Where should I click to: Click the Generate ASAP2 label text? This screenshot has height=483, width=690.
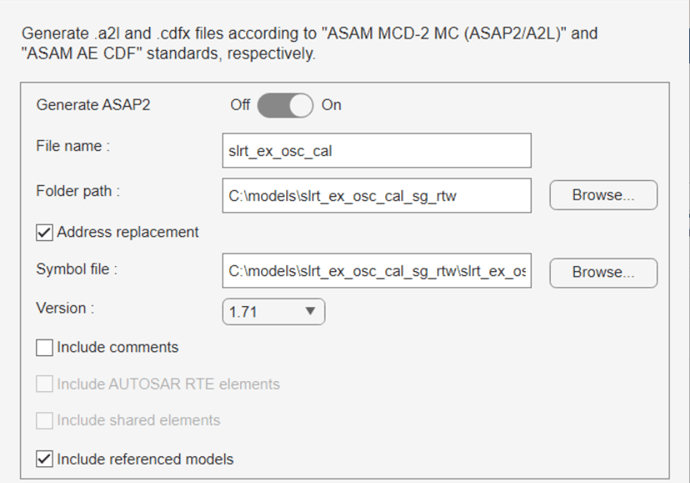pos(93,105)
